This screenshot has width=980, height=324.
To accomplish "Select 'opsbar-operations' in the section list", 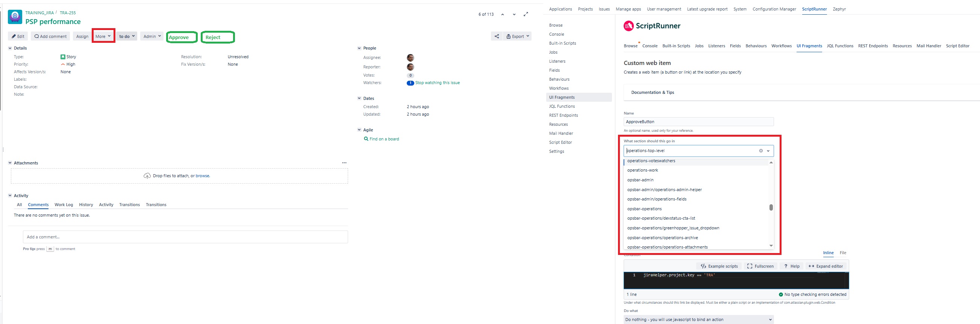I will click(698, 209).
